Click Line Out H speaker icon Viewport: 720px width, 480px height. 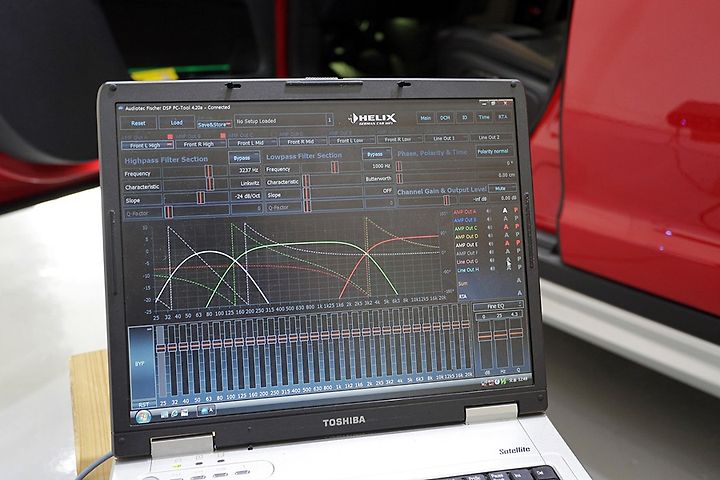[x=492, y=268]
